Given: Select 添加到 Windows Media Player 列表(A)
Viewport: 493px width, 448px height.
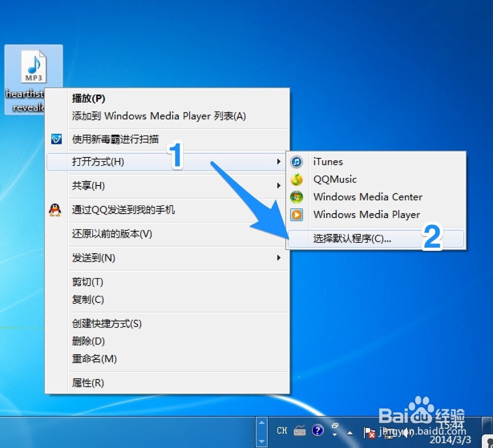Looking at the screenshot, I should [168, 116].
